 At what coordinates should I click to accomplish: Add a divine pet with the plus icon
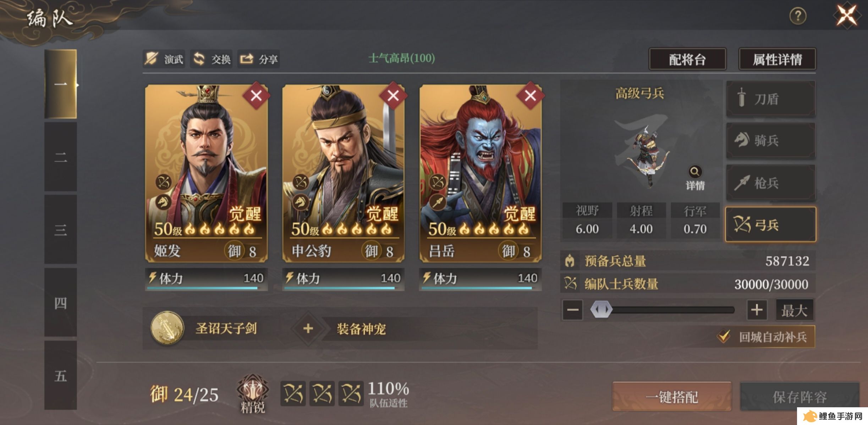308,328
